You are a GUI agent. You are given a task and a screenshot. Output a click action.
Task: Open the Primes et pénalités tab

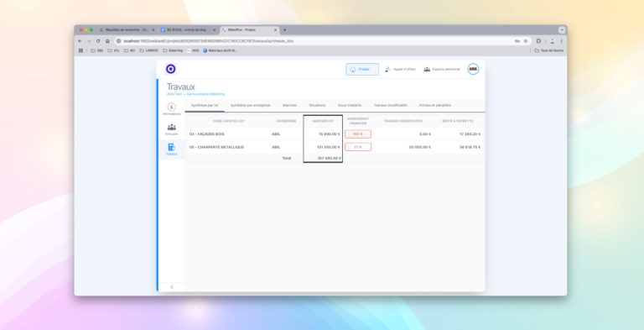coord(435,105)
